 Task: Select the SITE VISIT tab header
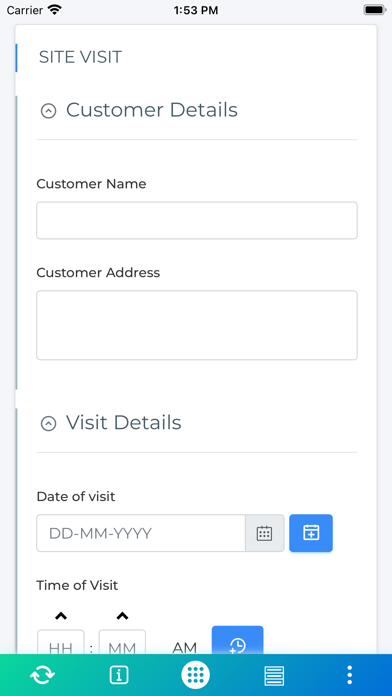click(x=80, y=57)
